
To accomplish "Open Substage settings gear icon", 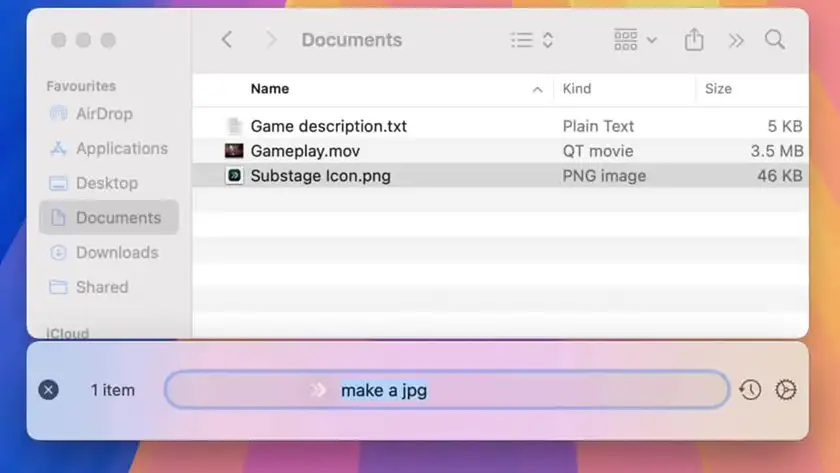I will [x=785, y=389].
